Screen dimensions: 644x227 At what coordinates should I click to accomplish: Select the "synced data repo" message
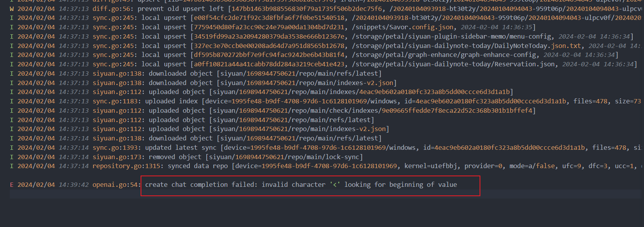click(198, 166)
